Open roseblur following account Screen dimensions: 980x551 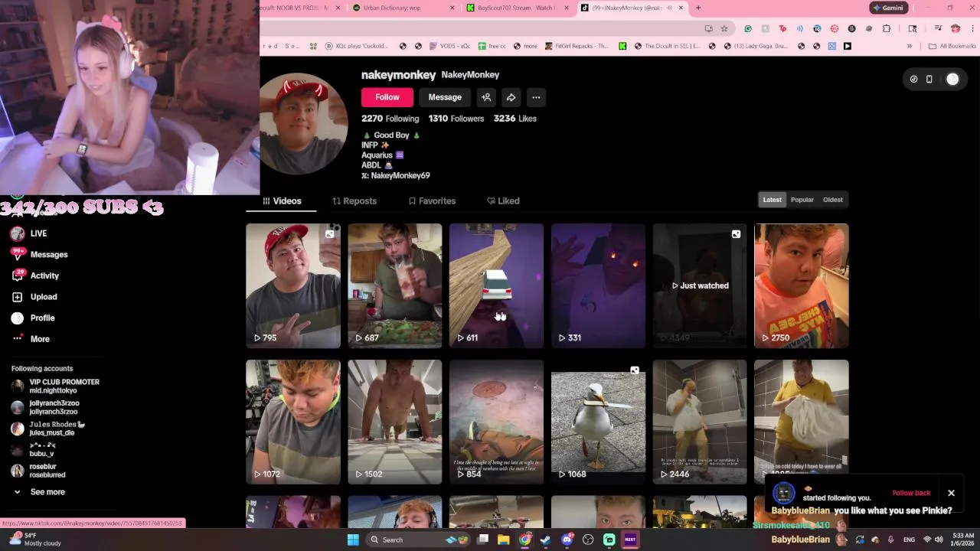coord(39,471)
